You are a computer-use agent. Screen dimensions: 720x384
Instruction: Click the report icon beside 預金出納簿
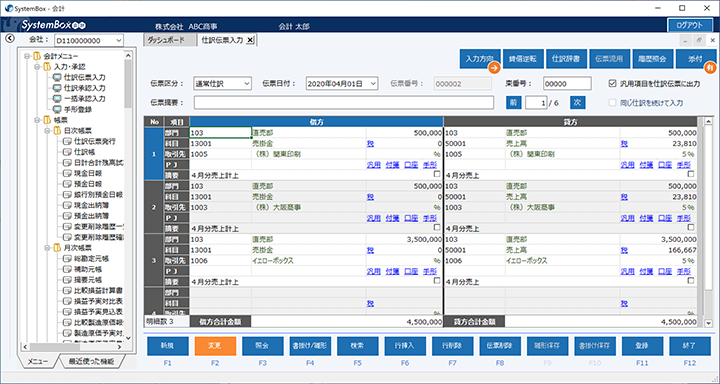coord(67,215)
